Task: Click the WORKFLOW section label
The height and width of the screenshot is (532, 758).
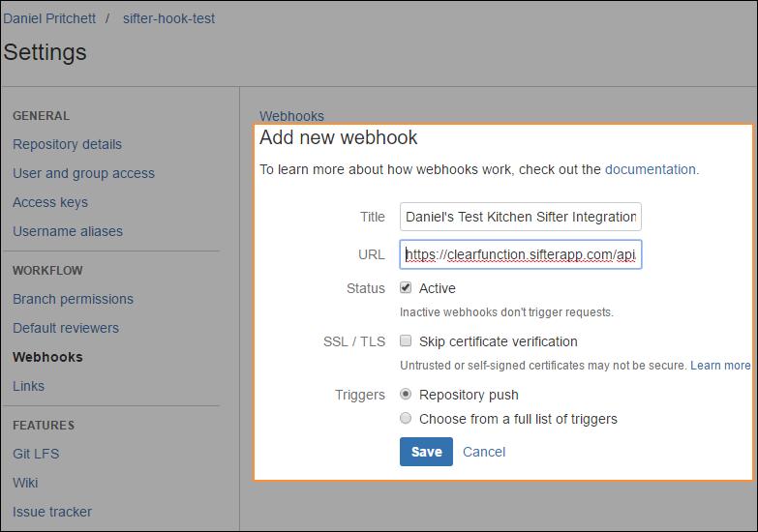Action: [x=47, y=270]
